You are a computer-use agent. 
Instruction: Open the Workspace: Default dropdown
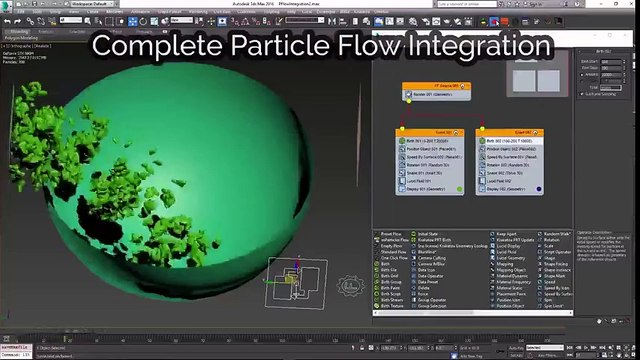[x=94, y=4]
